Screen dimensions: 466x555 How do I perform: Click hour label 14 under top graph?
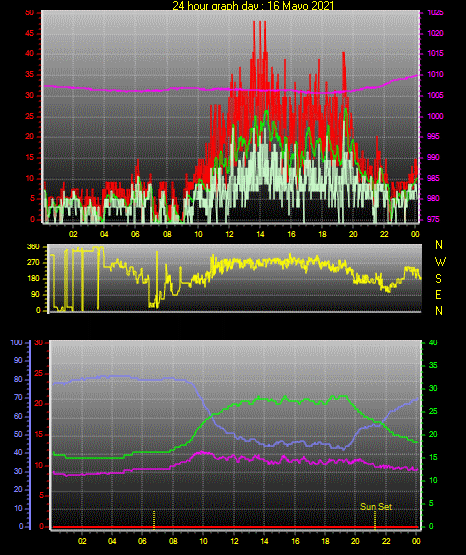[x=260, y=234]
